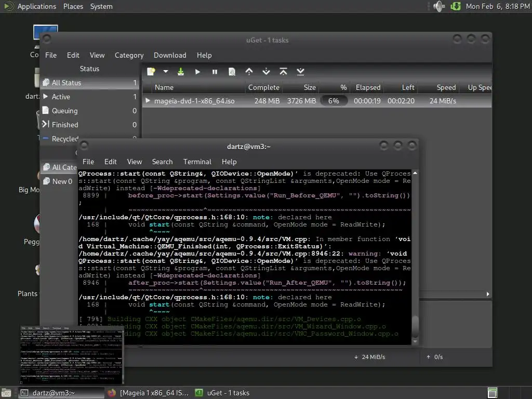Click the uGet tray icon in top panel
The width and height of the screenshot is (532, 399).
point(456,6)
